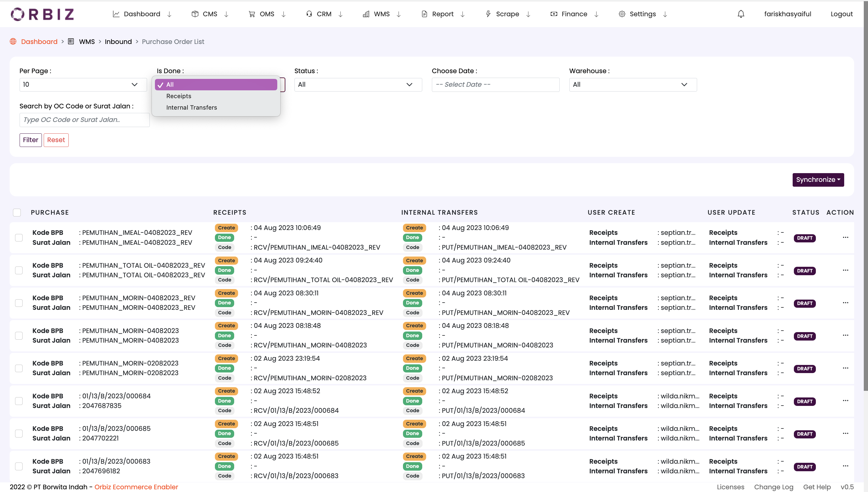Click the page vertical scrollbar

pyautogui.click(x=866, y=196)
